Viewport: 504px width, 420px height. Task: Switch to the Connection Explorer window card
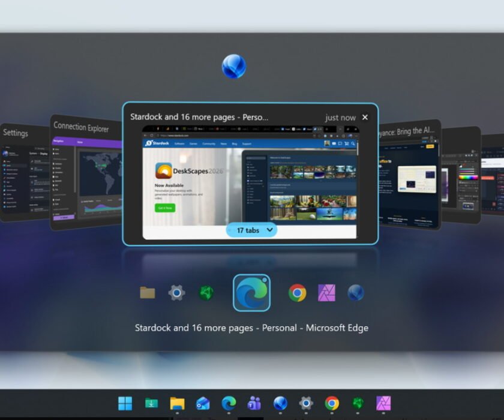[x=86, y=172]
